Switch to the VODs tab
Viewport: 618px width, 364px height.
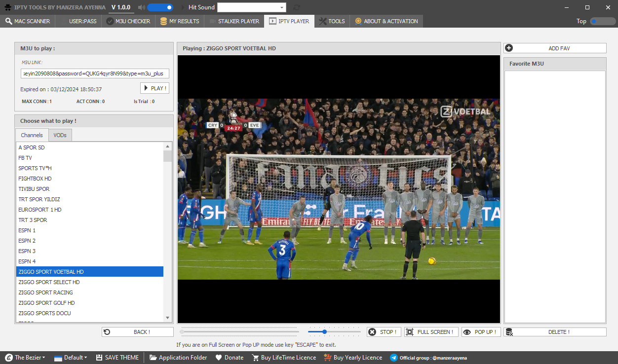click(x=60, y=135)
